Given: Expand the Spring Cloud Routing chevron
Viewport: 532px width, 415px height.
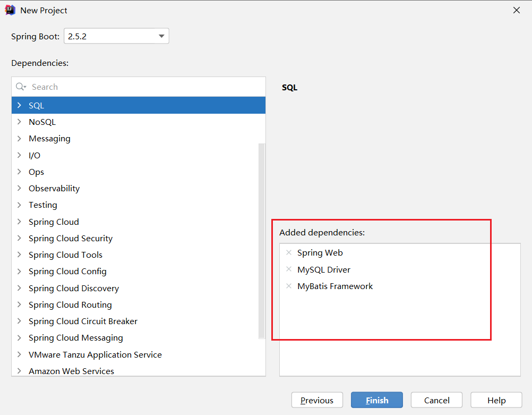Looking at the screenshot, I should coord(19,304).
